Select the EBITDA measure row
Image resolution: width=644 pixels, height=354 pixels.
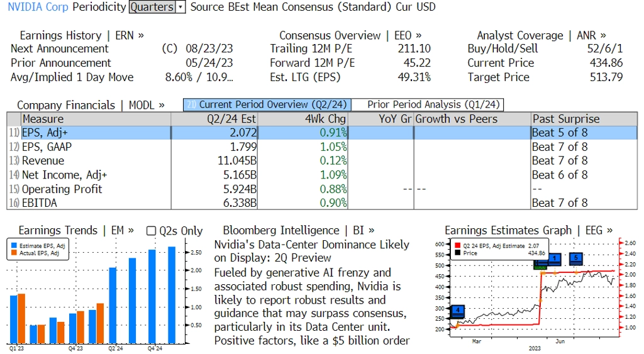[x=322, y=203]
